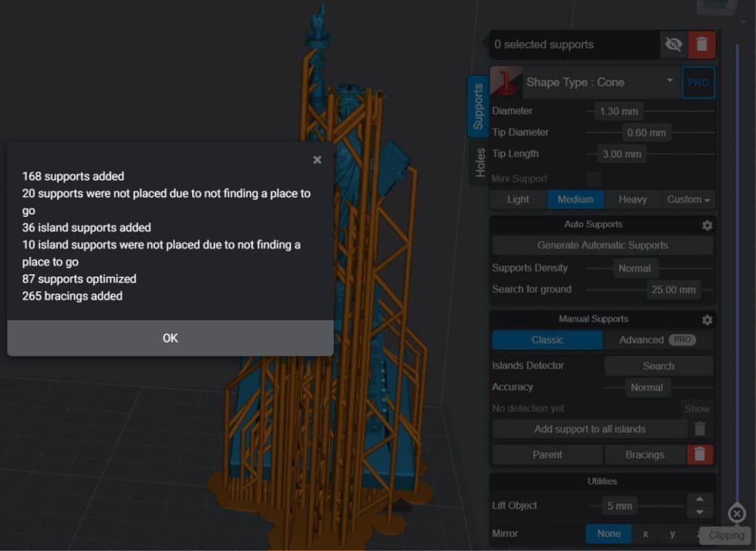Delete bracings with the red trash icon
Viewport: 756px width, 551px height.
point(700,455)
